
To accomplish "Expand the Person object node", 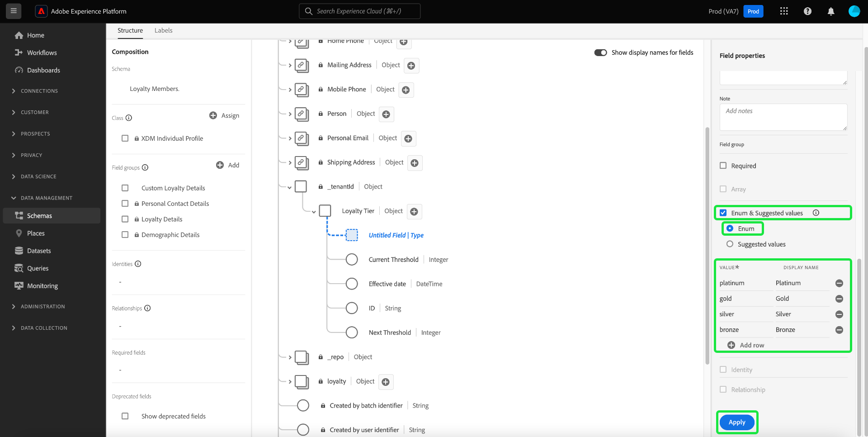I will click(290, 114).
